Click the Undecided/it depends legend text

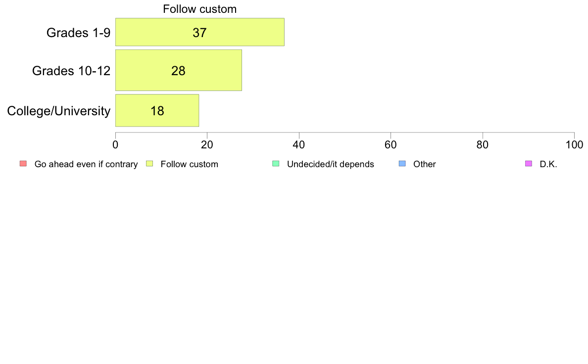330,164
